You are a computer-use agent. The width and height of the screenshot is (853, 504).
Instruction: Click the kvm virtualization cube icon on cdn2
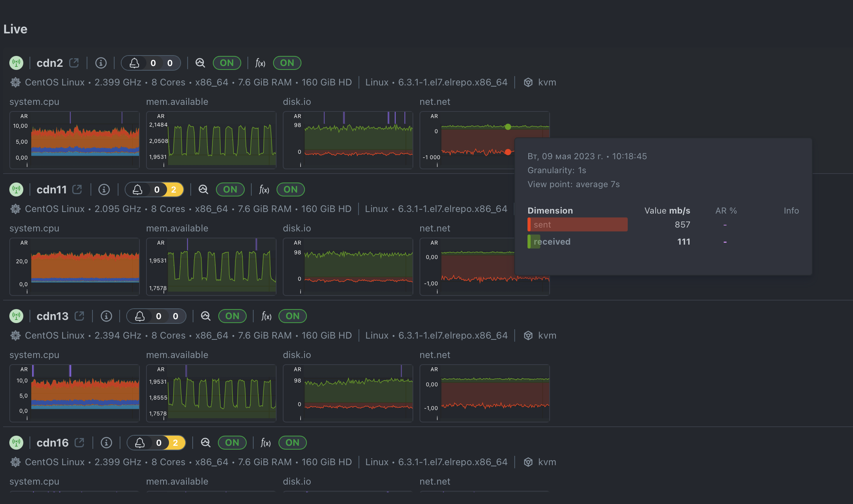pos(528,82)
